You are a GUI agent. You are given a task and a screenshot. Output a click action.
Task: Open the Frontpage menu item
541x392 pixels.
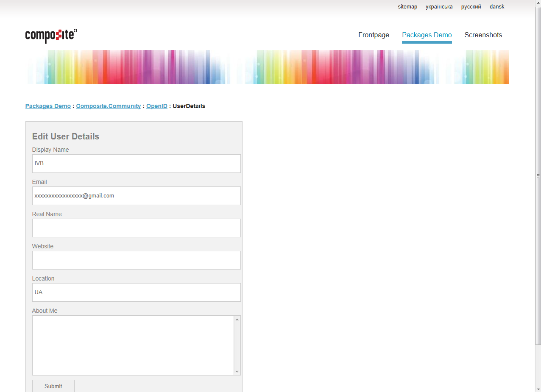tap(374, 35)
